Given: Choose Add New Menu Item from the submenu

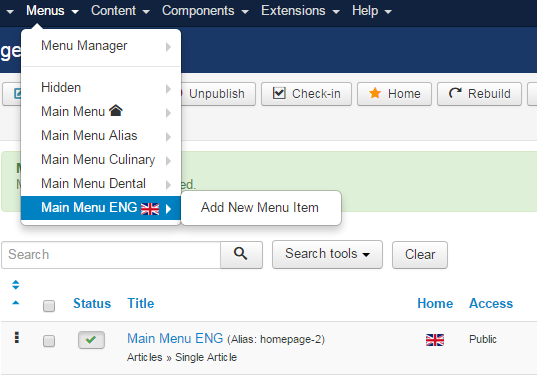Looking at the screenshot, I should 260,208.
